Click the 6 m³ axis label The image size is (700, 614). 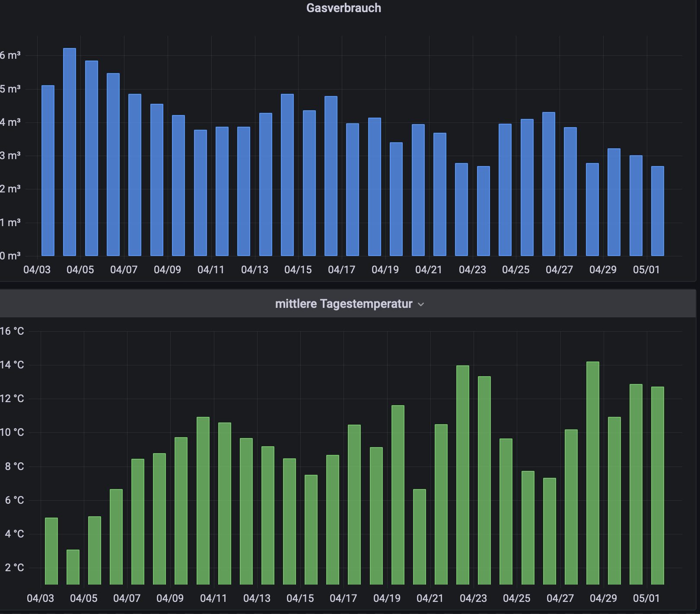point(10,55)
